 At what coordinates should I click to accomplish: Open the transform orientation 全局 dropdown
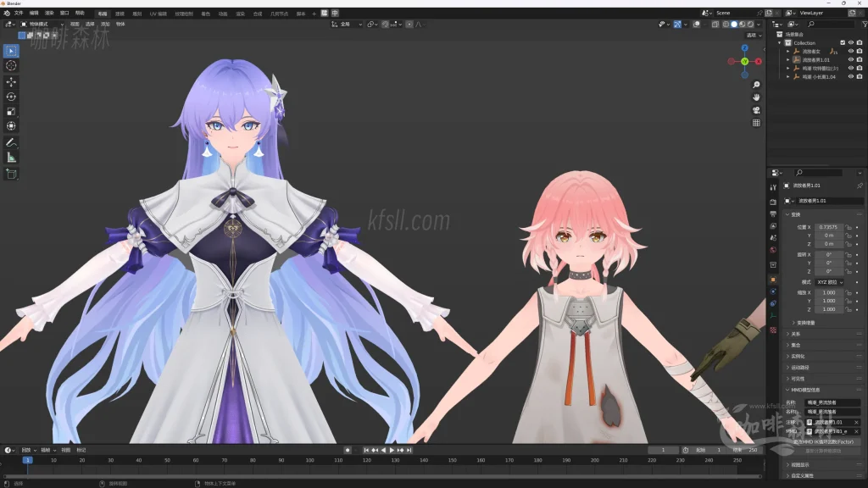tap(347, 25)
